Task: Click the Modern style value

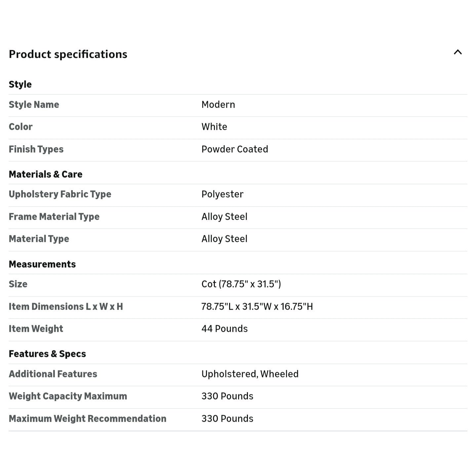Action: coord(218,104)
